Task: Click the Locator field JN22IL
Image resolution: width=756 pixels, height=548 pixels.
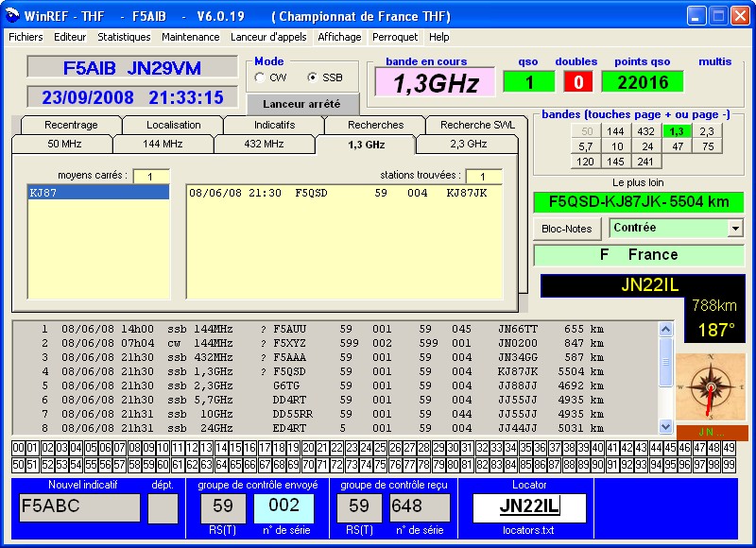Action: [x=529, y=508]
